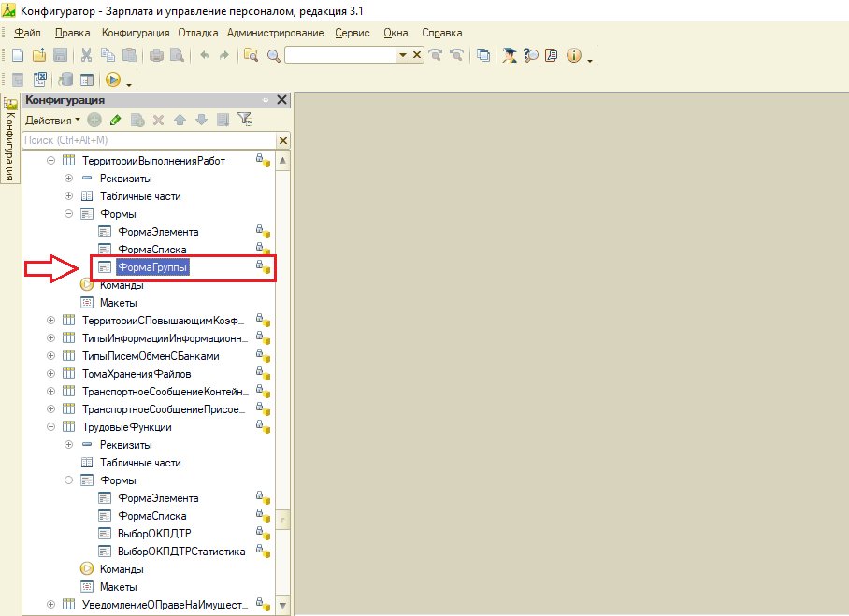Click the tree scrollbar down arrow

(282, 605)
